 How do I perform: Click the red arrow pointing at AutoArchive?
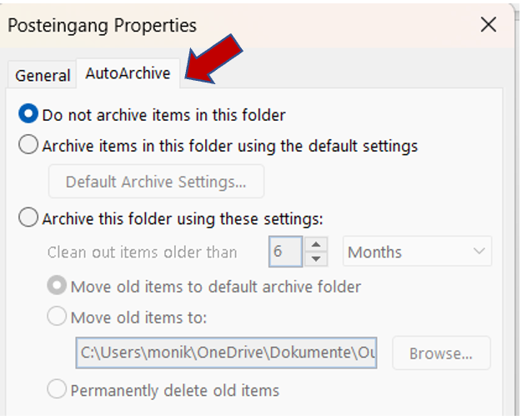[x=213, y=59]
